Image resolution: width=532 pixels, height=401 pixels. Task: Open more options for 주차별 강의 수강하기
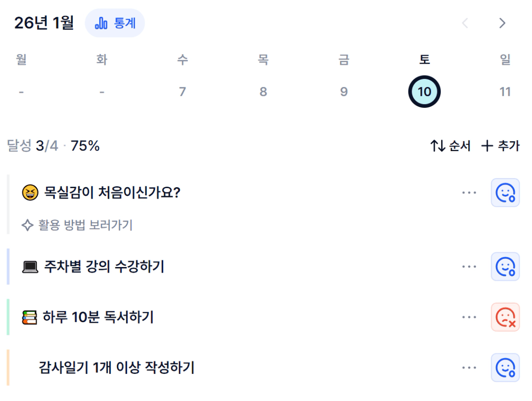469,267
